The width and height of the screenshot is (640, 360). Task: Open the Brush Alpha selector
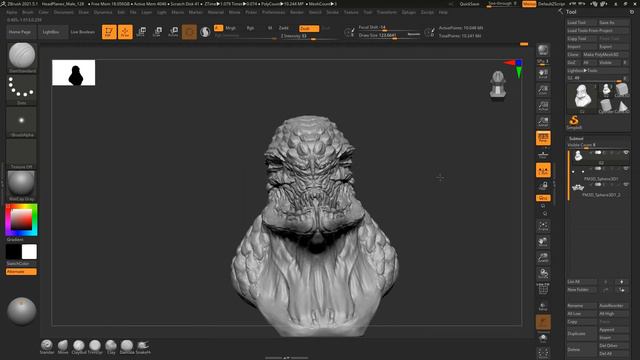click(x=22, y=121)
